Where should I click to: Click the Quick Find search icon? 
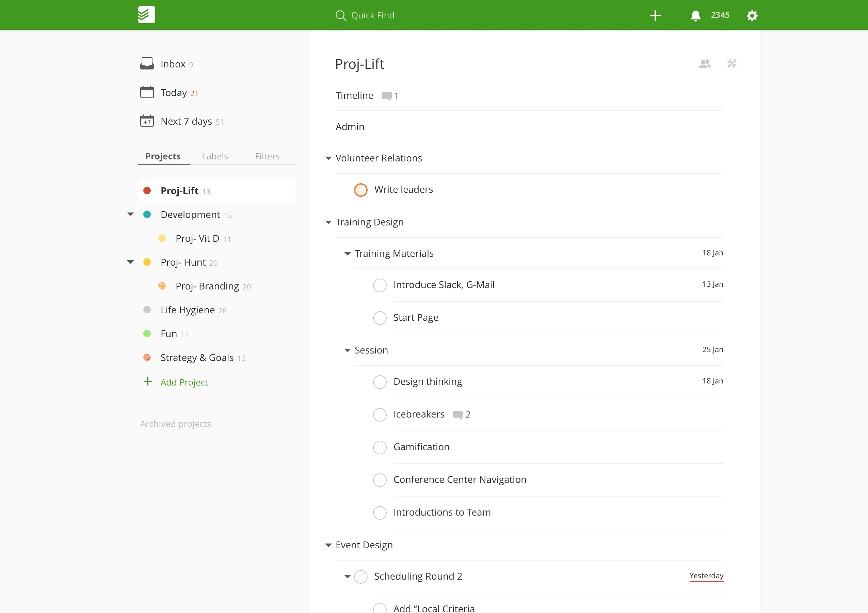click(x=341, y=15)
